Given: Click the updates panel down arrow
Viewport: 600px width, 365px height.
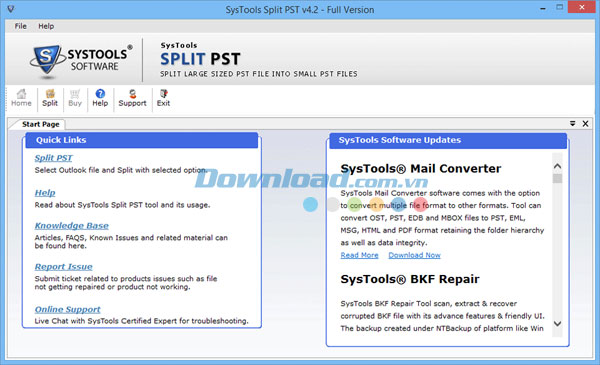Looking at the screenshot, I should pyautogui.click(x=558, y=324).
